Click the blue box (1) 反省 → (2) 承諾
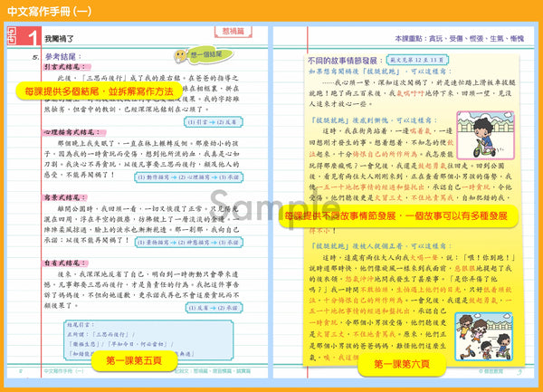This screenshot has height=392, width=543. (x=214, y=308)
